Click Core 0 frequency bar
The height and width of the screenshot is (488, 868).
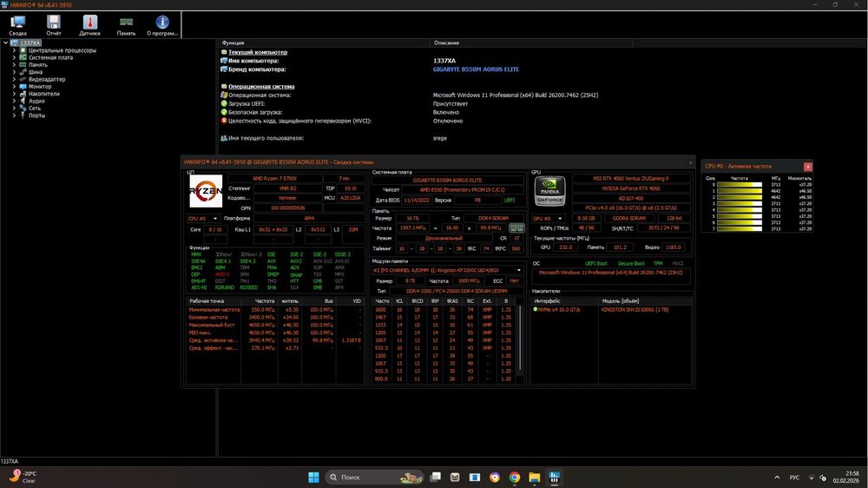pos(739,184)
